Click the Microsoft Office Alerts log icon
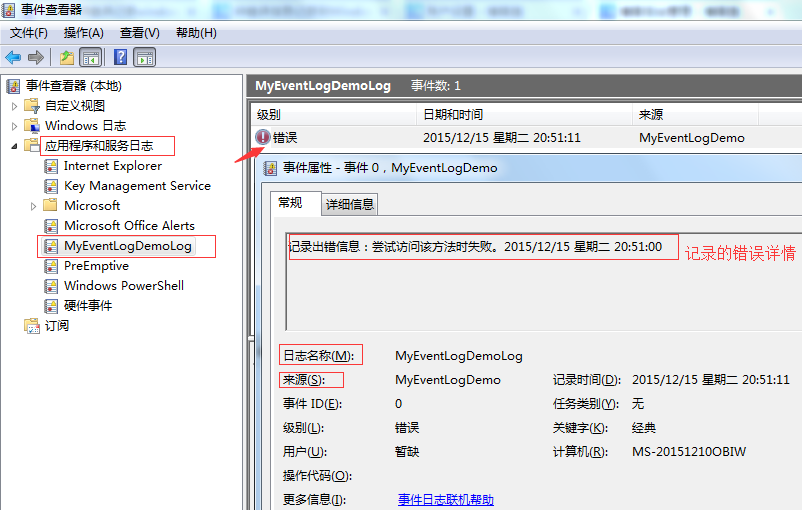 [51, 226]
